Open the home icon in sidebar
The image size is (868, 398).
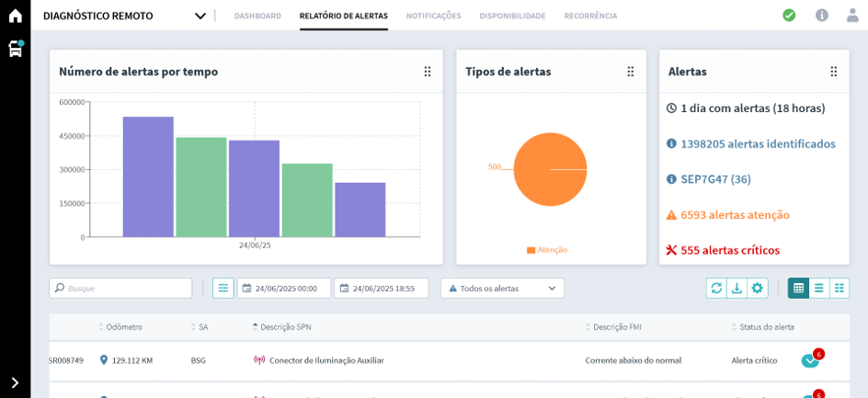point(16,16)
